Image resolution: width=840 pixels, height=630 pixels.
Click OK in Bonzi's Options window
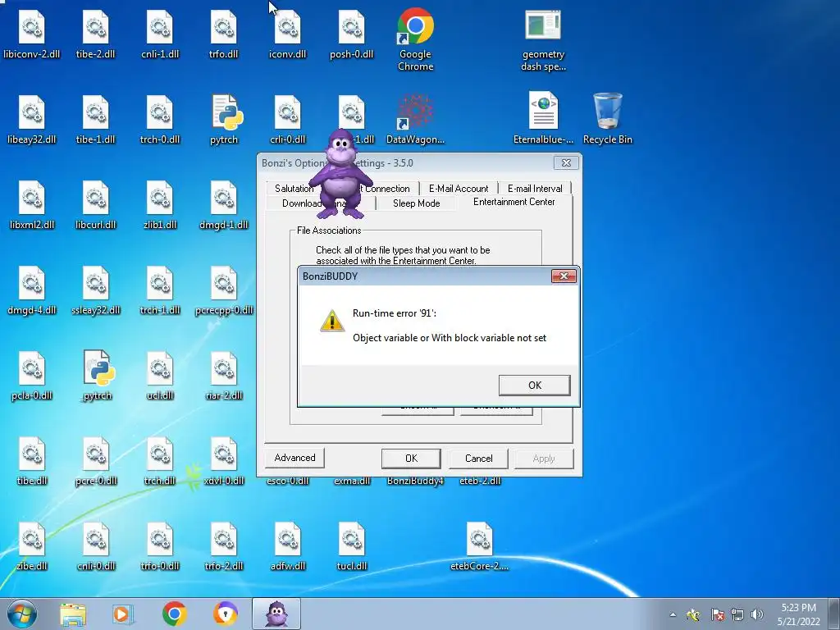click(411, 458)
